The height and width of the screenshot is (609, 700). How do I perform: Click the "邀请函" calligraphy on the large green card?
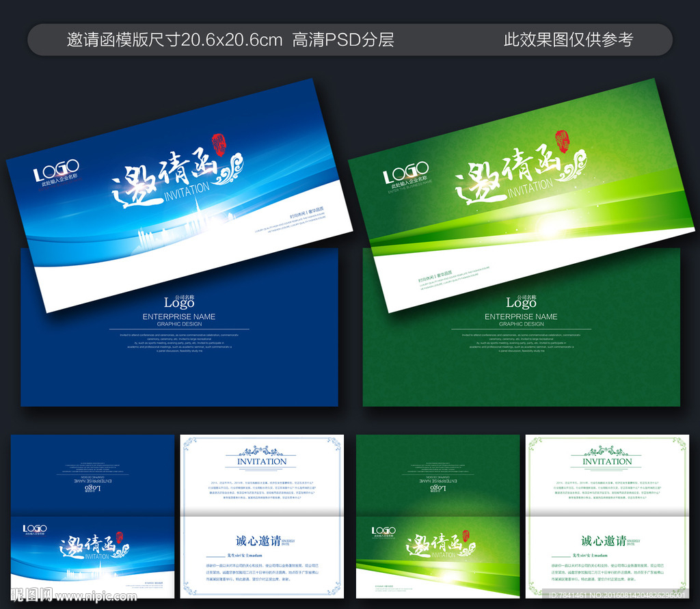509,175
